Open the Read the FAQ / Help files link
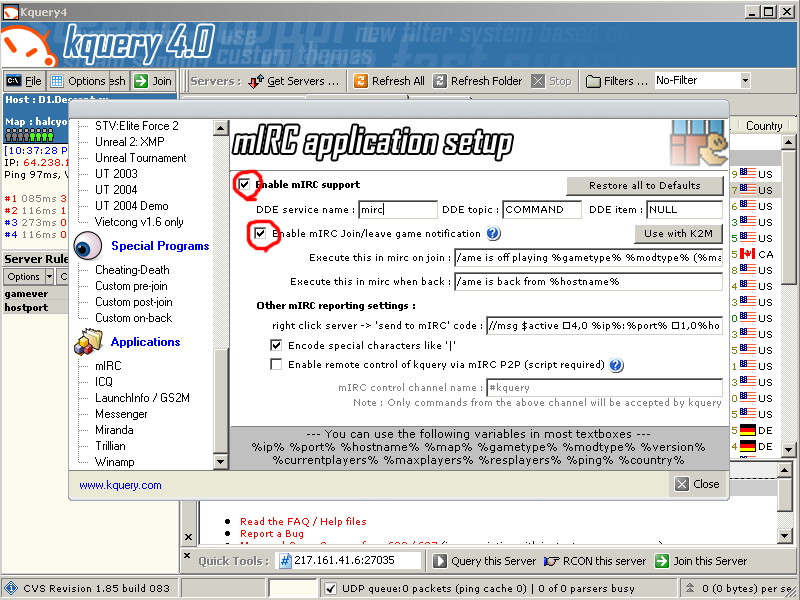Image resolution: width=800 pixels, height=600 pixels. tap(303, 521)
